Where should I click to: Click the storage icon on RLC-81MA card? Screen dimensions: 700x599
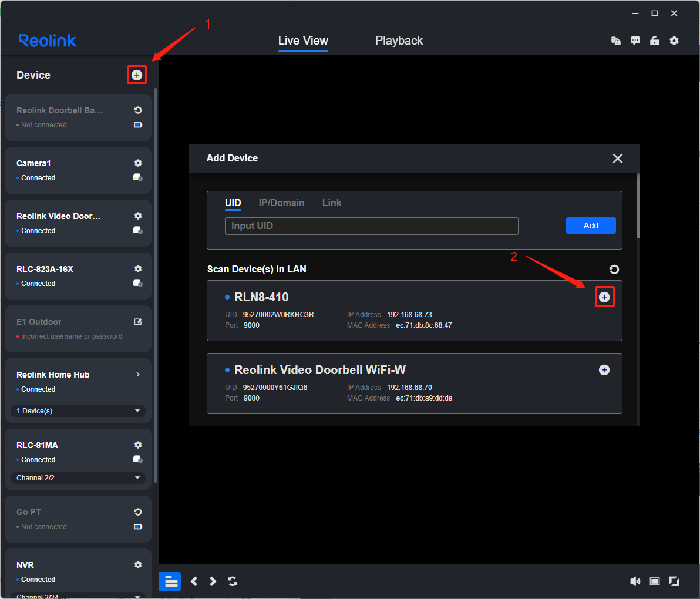click(x=138, y=459)
